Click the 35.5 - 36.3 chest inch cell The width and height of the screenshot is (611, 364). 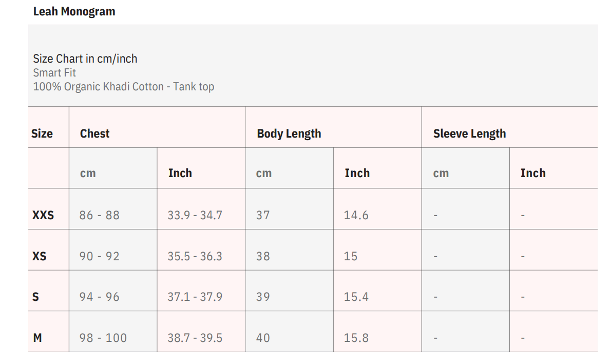195,256
